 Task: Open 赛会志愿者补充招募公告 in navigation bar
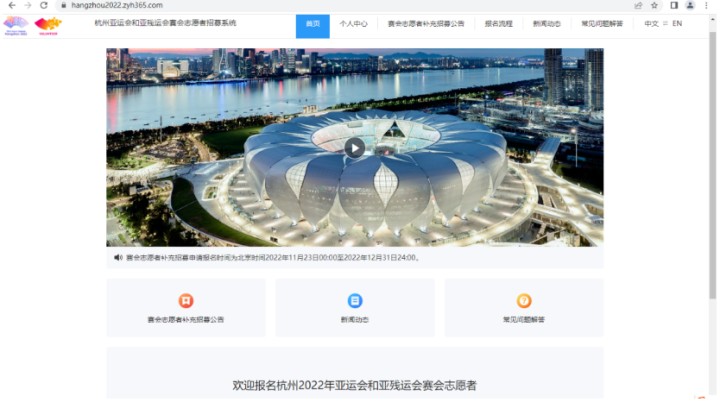point(426,24)
